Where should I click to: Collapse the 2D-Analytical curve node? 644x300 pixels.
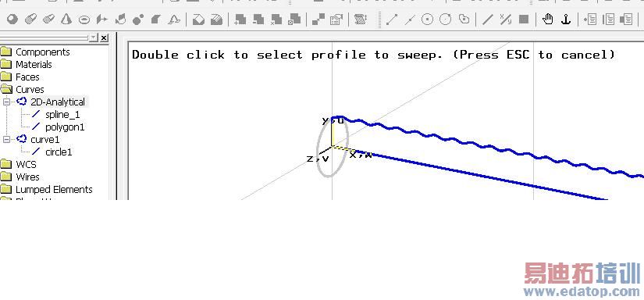pos(6,102)
